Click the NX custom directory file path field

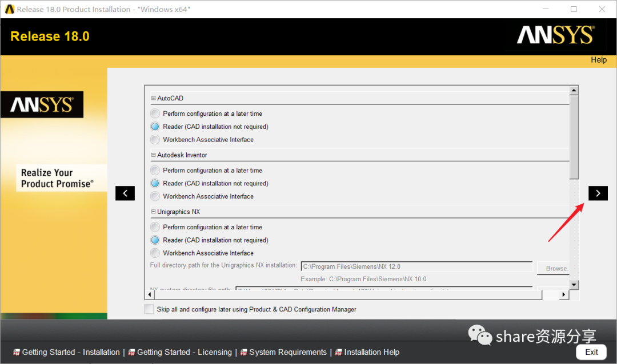384,289
